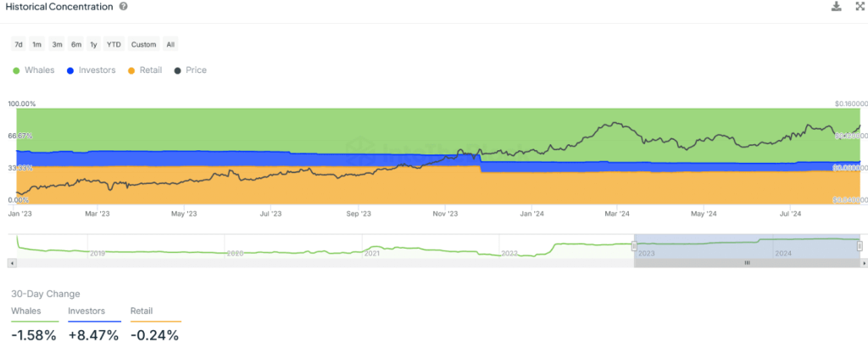Click the Investors 30-day change value +8.47%
Image resolution: width=868 pixels, height=353 pixels.
[x=93, y=335]
